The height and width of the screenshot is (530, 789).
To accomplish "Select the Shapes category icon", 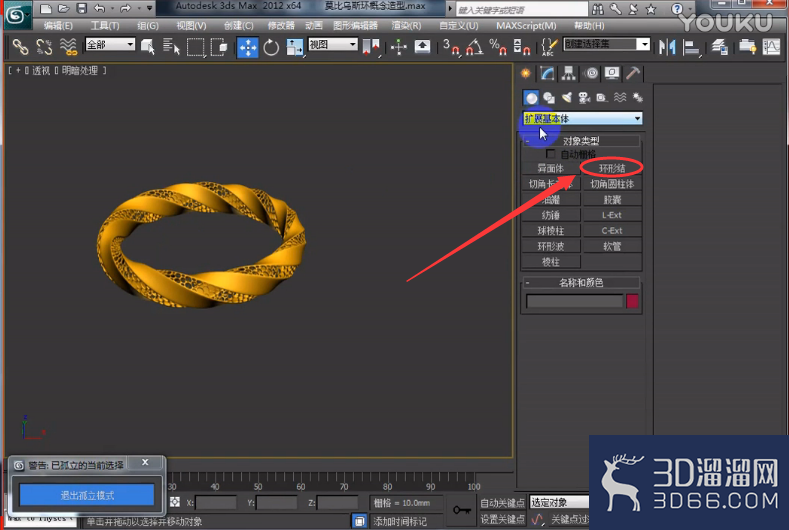I will click(549, 98).
